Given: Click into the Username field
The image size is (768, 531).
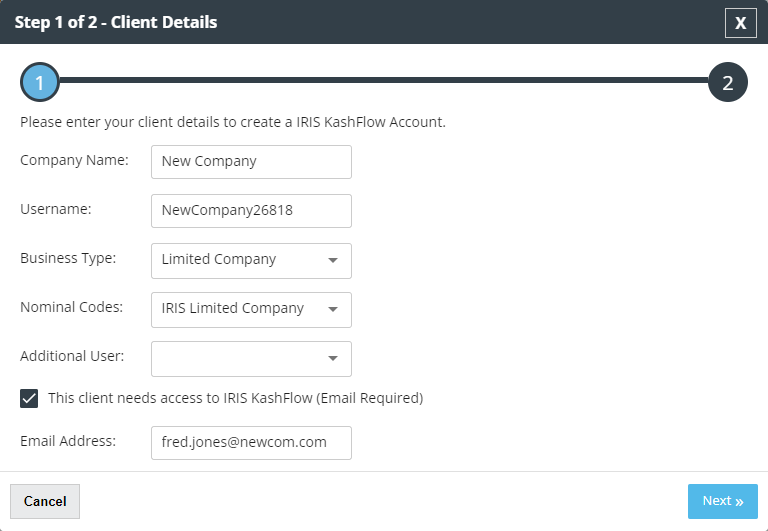Looking at the screenshot, I should [251, 211].
